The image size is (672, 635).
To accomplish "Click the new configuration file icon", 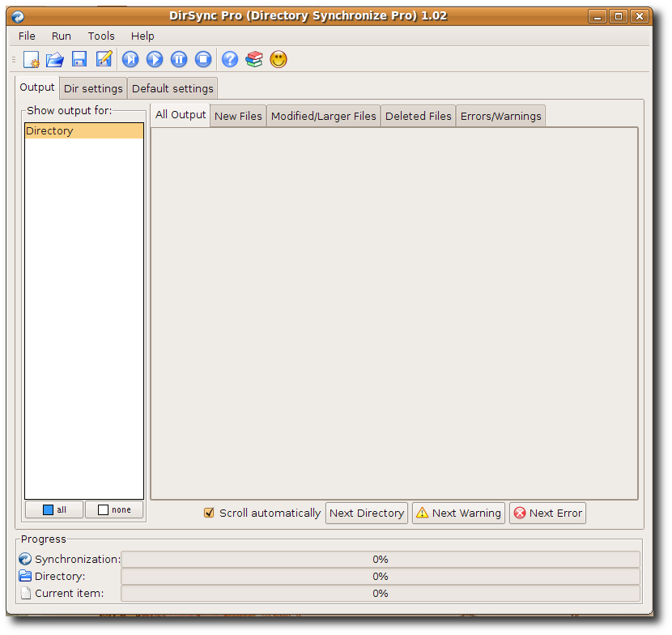I will pos(32,59).
